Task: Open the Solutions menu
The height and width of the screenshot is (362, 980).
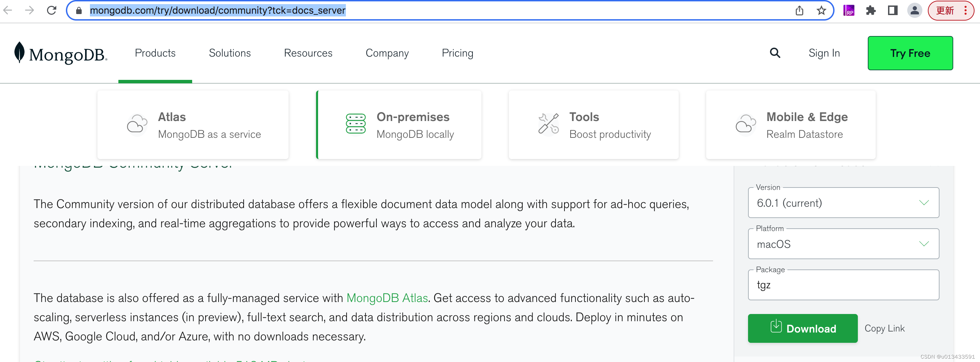Action: [230, 53]
